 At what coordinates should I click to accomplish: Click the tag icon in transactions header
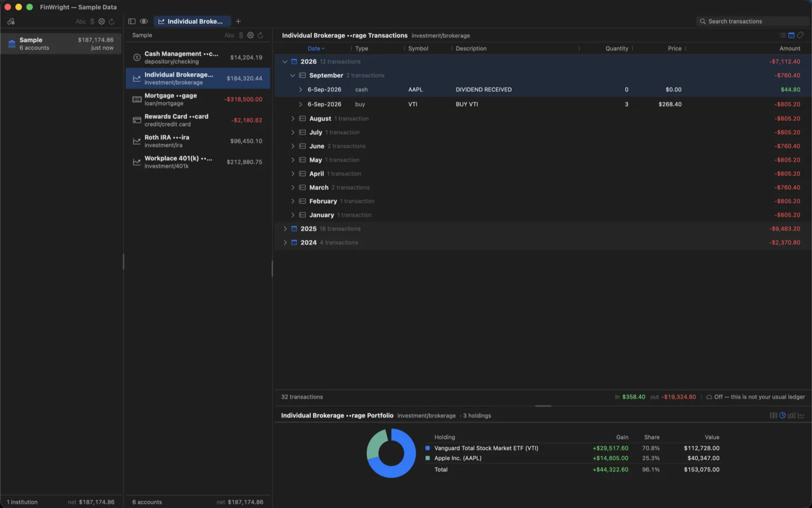[x=800, y=35]
